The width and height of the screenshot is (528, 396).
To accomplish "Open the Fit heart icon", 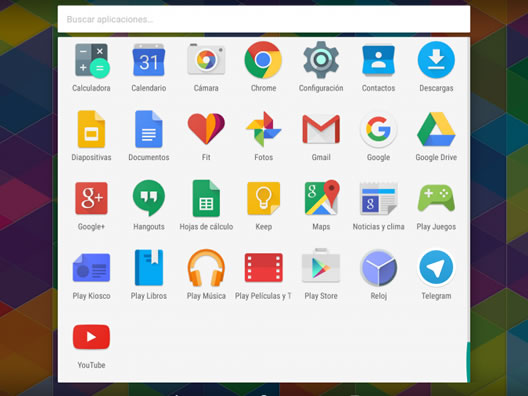I will tap(206, 129).
